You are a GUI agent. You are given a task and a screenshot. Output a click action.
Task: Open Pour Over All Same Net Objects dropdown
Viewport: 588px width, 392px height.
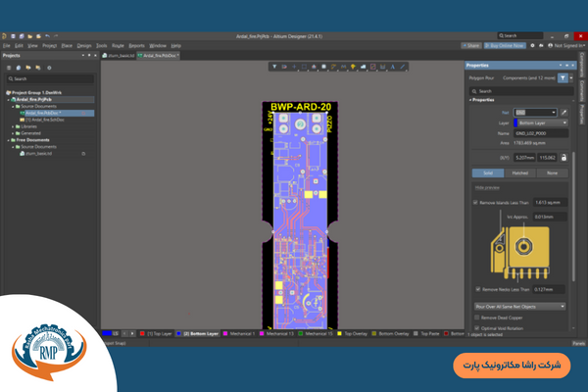coord(518,306)
